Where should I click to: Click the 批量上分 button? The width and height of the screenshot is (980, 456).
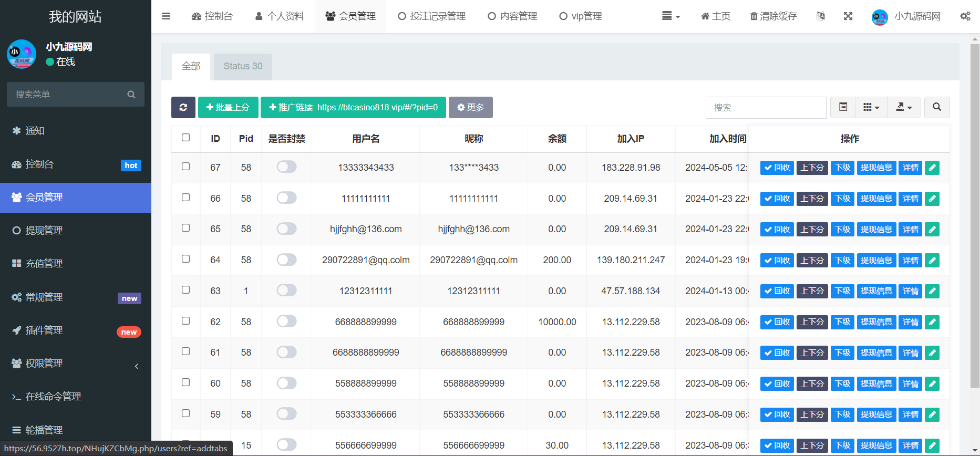[228, 107]
